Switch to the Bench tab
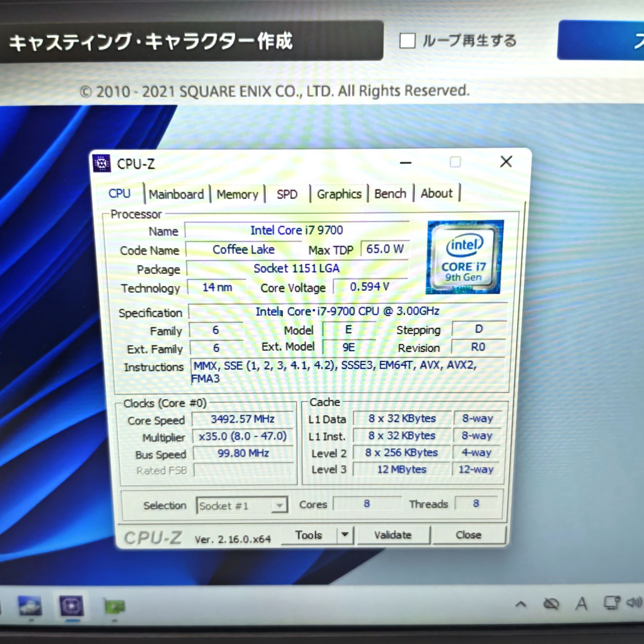This screenshot has width=644, height=644. click(390, 194)
